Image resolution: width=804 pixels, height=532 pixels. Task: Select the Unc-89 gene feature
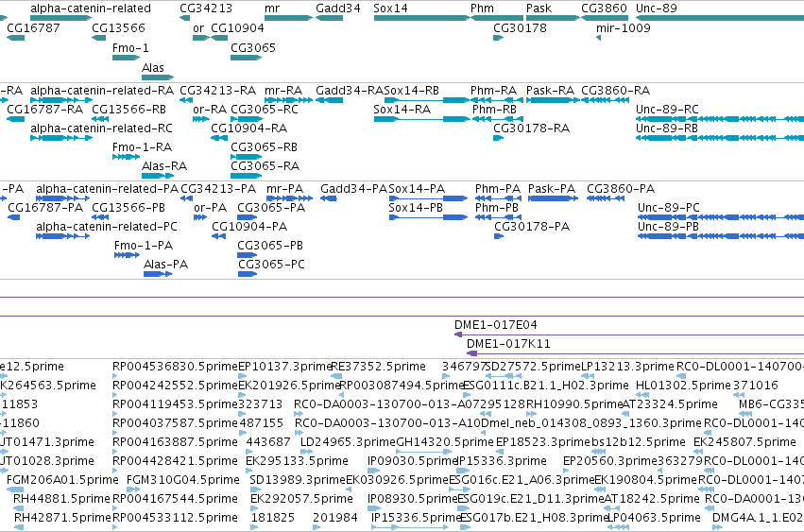pos(720,18)
